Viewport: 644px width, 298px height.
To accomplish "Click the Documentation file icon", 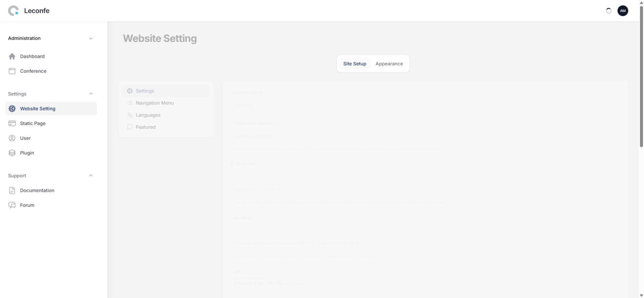I will tap(12, 191).
